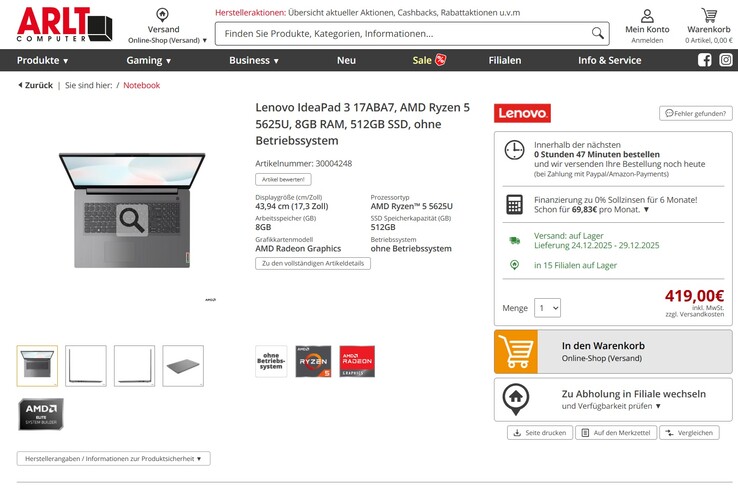Click the Sale percent badge icon
The image size is (738, 491).
[x=441, y=60]
